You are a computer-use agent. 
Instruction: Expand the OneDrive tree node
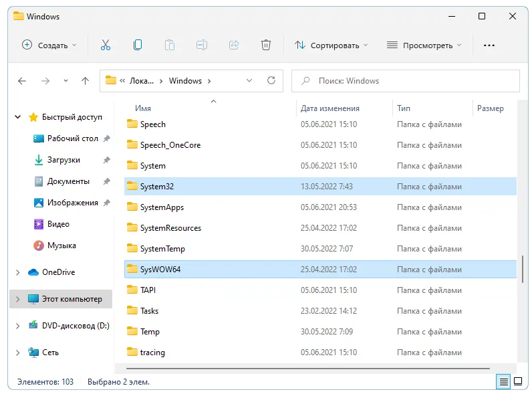[18, 272]
